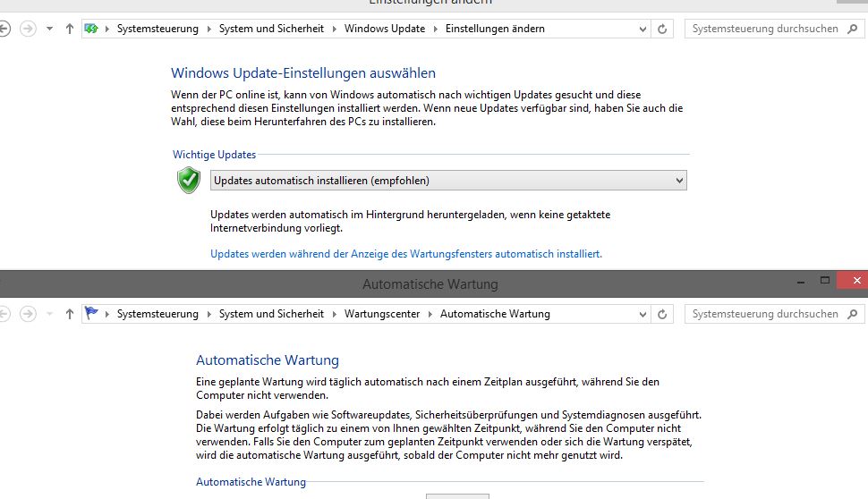Image resolution: width=868 pixels, height=499 pixels.
Task: Go up one level in Automatische Wartung window
Action: point(69,314)
